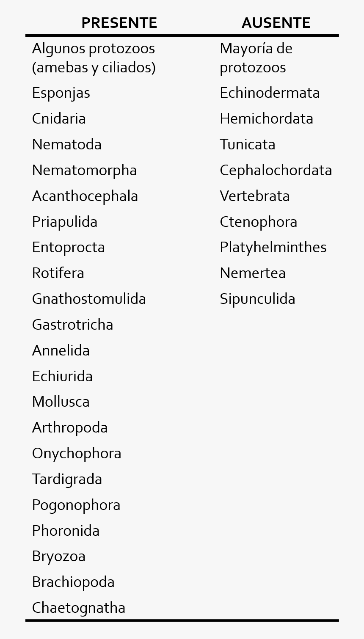Select Chaetognatha at the list bottom

click(79, 608)
